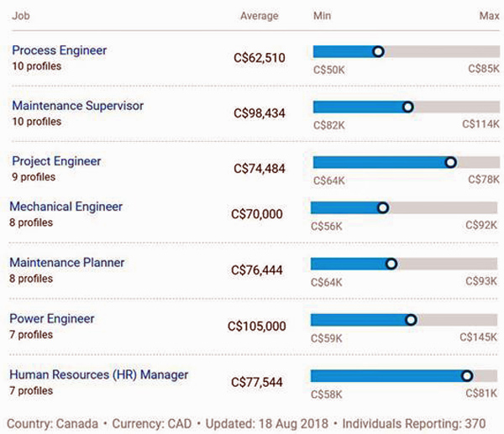Open the Power Engineer job link
Screen dimensions: 504x434
pos(51,319)
